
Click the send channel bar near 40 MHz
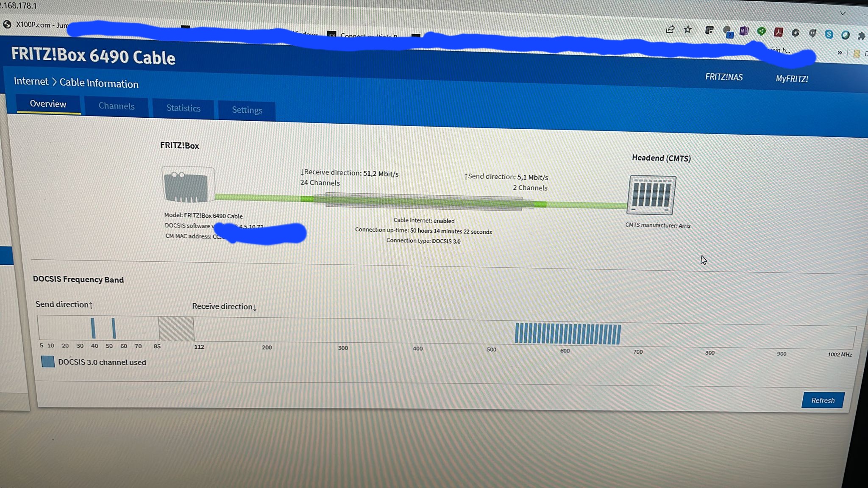pyautogui.click(x=93, y=328)
